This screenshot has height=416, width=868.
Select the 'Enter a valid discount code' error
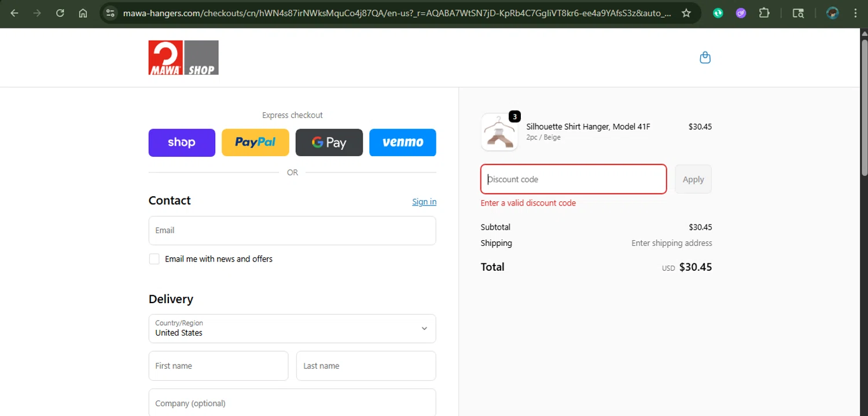[x=528, y=203]
